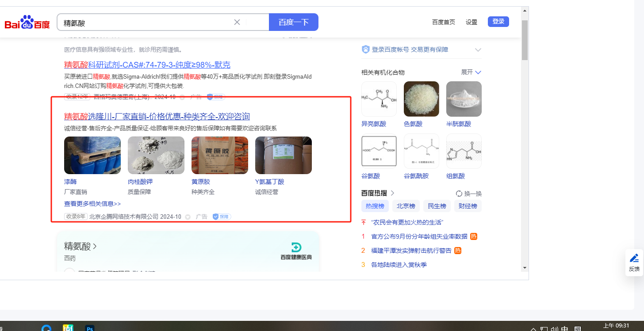This screenshot has width=644, height=331.
Task: Click the shield icon beside 登录百度帐号
Action: 365,49
